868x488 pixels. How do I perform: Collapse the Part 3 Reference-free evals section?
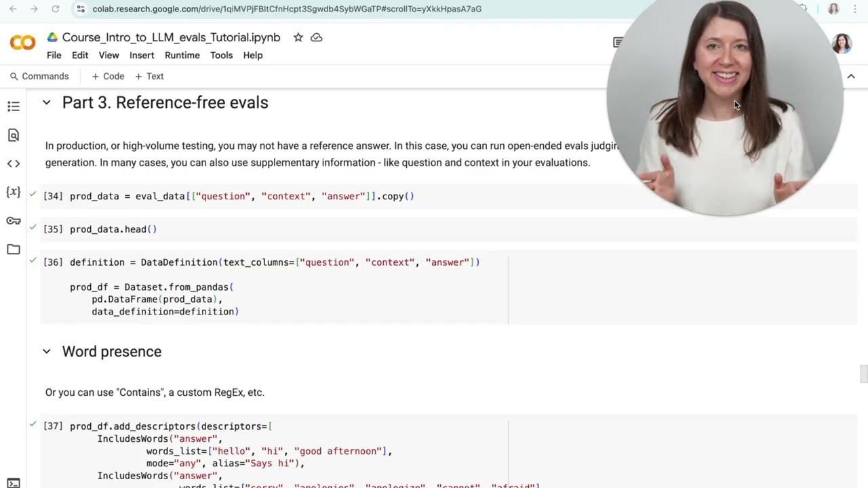46,102
